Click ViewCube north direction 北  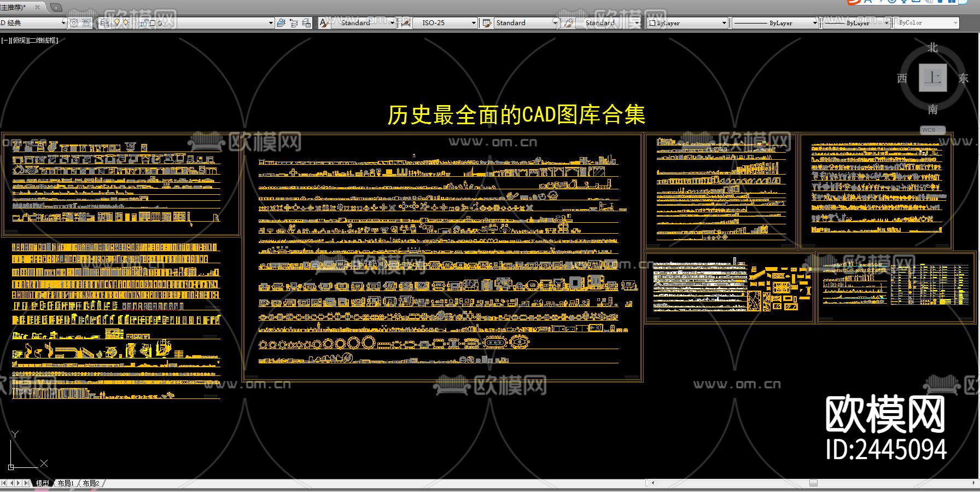pyautogui.click(x=933, y=48)
